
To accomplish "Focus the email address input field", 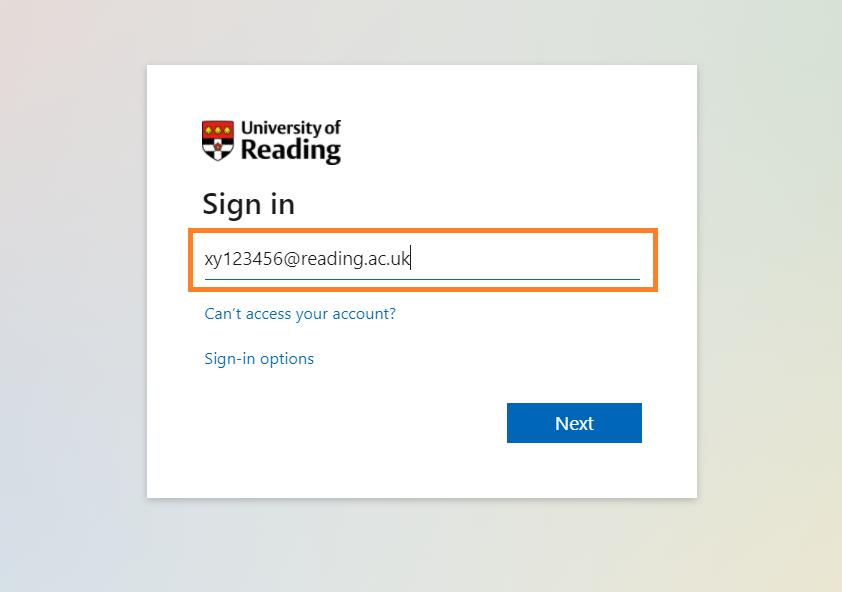I will click(x=422, y=260).
